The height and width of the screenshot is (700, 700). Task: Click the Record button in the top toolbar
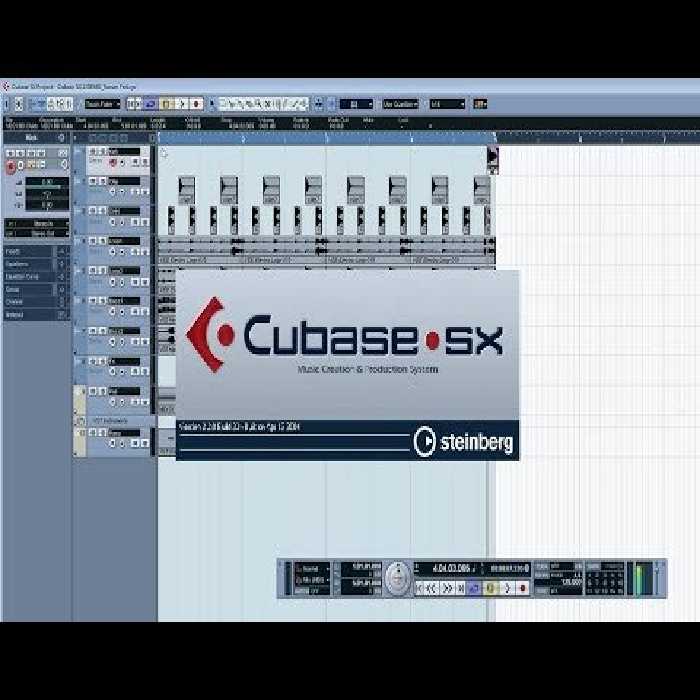click(196, 104)
